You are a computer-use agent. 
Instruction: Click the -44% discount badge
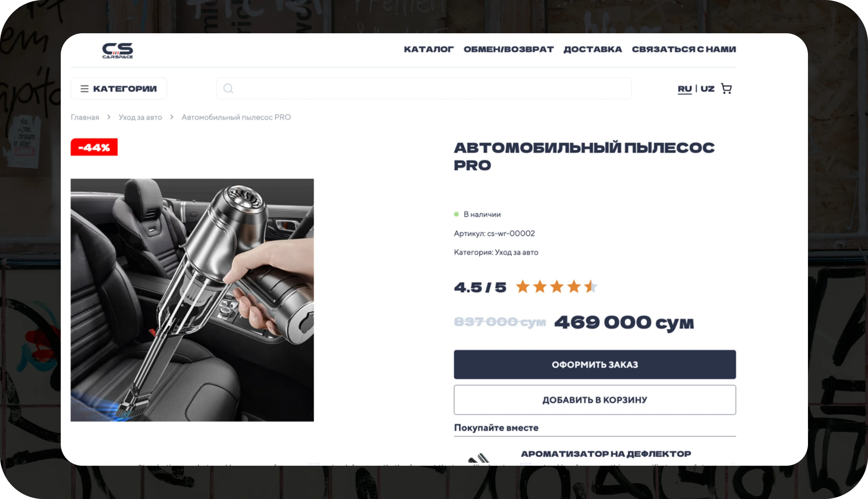tap(94, 147)
